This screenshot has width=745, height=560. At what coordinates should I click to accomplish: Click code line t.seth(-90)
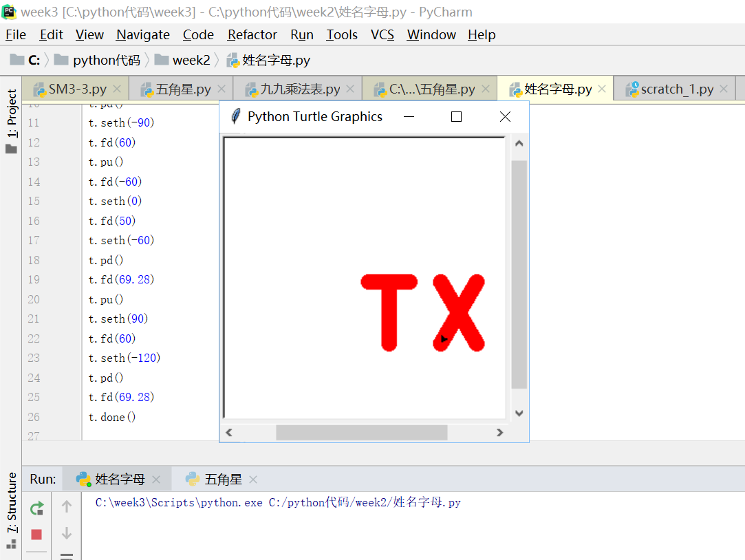(x=121, y=122)
